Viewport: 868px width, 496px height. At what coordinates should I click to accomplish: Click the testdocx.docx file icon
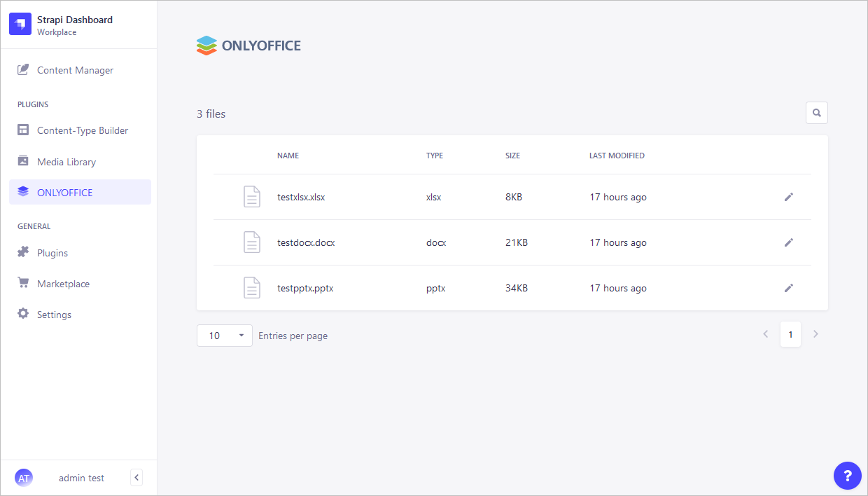[x=252, y=242]
